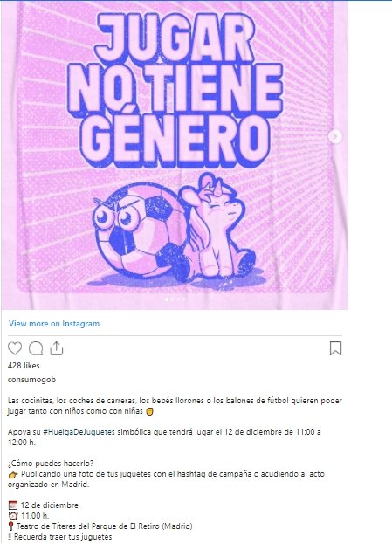Click the pointing hand emoji before Publicando
Screen dimensions: 392x543
click(x=13, y=474)
